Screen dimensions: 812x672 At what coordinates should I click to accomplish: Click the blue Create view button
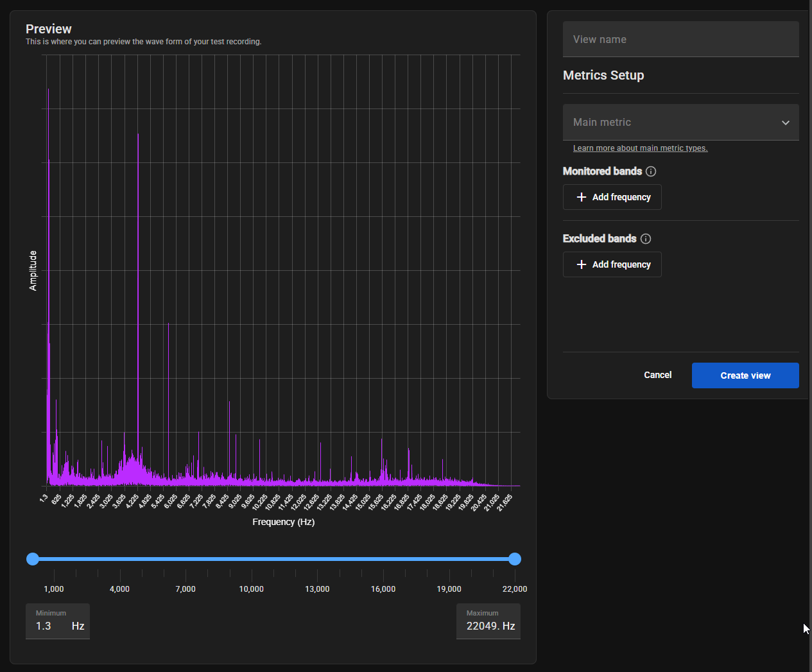click(x=745, y=375)
